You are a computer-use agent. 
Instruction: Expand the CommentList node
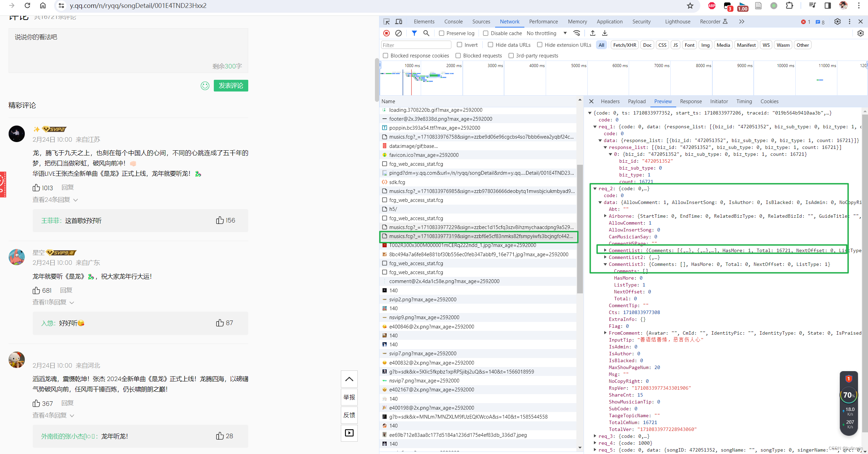click(x=605, y=250)
